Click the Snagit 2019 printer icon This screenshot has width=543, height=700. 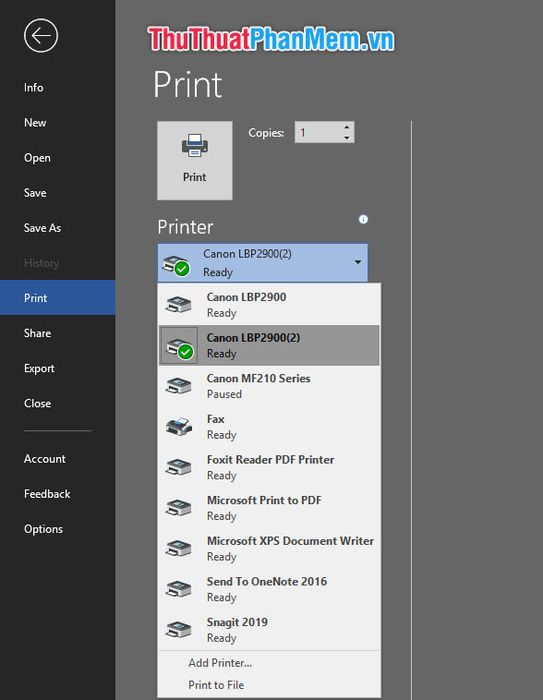179,630
